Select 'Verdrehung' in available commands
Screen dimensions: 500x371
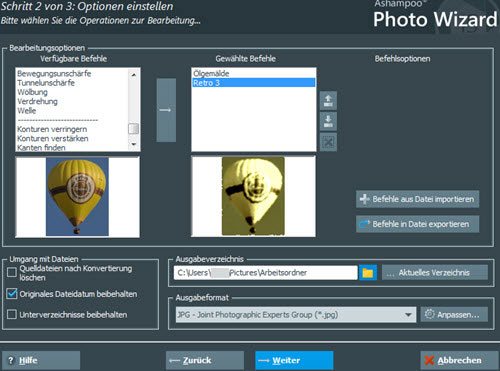37,101
